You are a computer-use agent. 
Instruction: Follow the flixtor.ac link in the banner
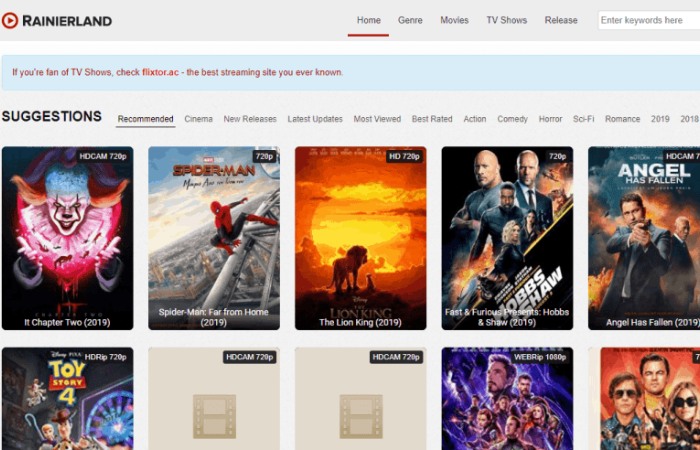160,72
